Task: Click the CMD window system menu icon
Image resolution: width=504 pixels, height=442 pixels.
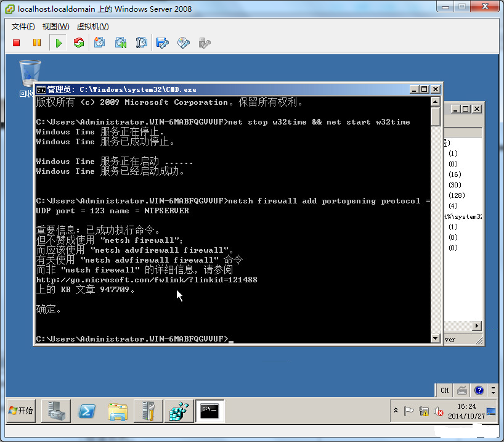Action: coord(41,89)
